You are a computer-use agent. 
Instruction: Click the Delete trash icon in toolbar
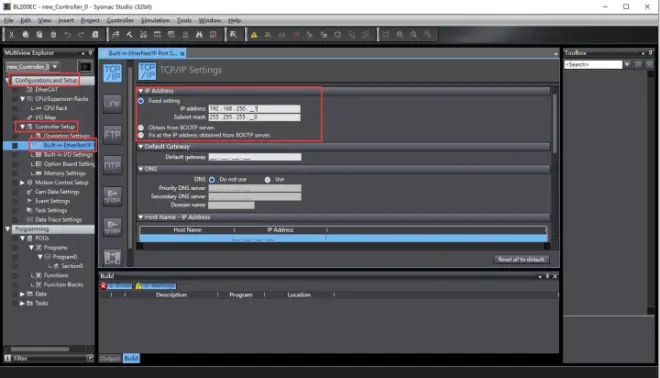tap(53, 35)
